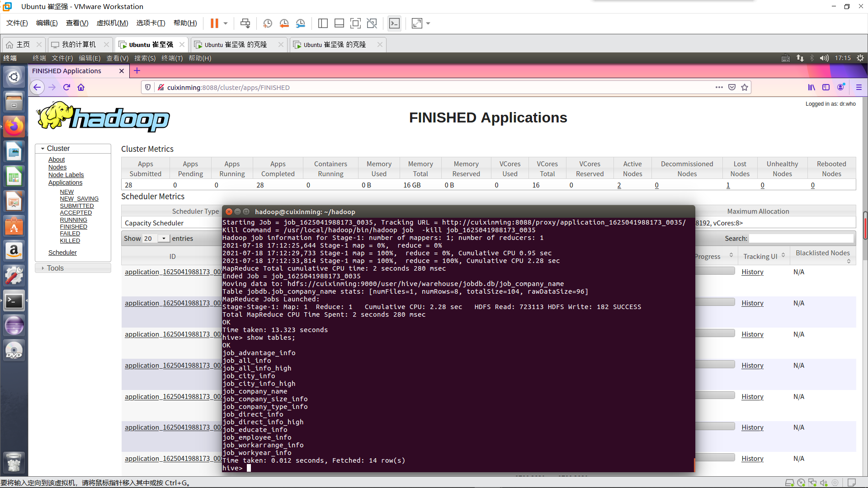Screen dimensions: 868x488
Task: Enter VMware full screen mode icon
Action: click(355, 23)
